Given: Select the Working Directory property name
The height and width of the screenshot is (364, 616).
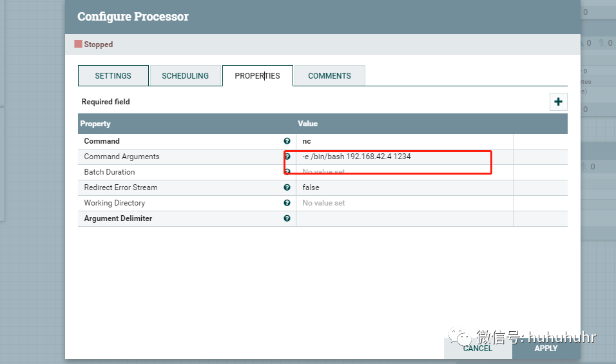Looking at the screenshot, I should coord(114,203).
